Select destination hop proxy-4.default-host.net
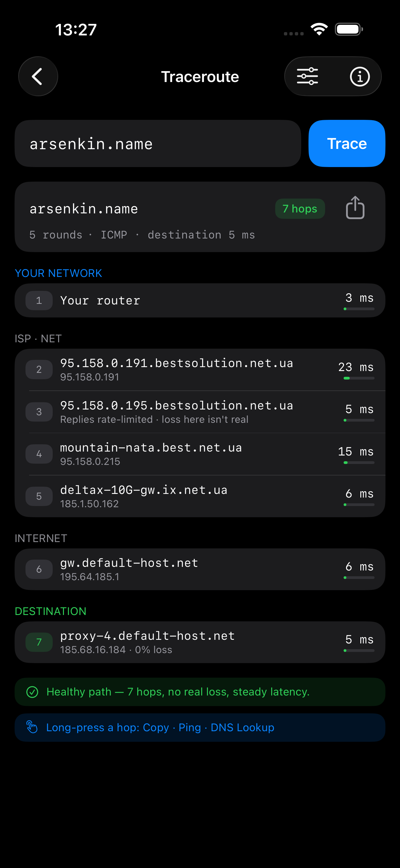This screenshot has width=400, height=868. coord(200,643)
